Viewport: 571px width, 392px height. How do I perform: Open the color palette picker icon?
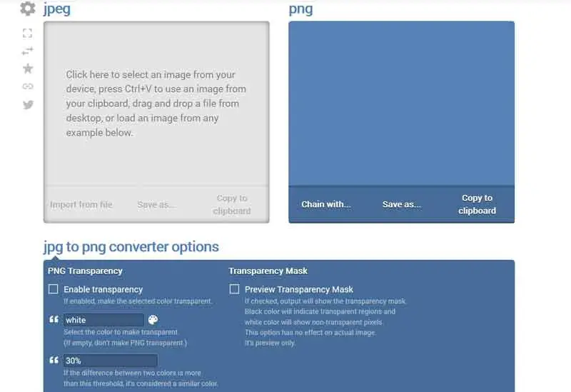[153, 320]
